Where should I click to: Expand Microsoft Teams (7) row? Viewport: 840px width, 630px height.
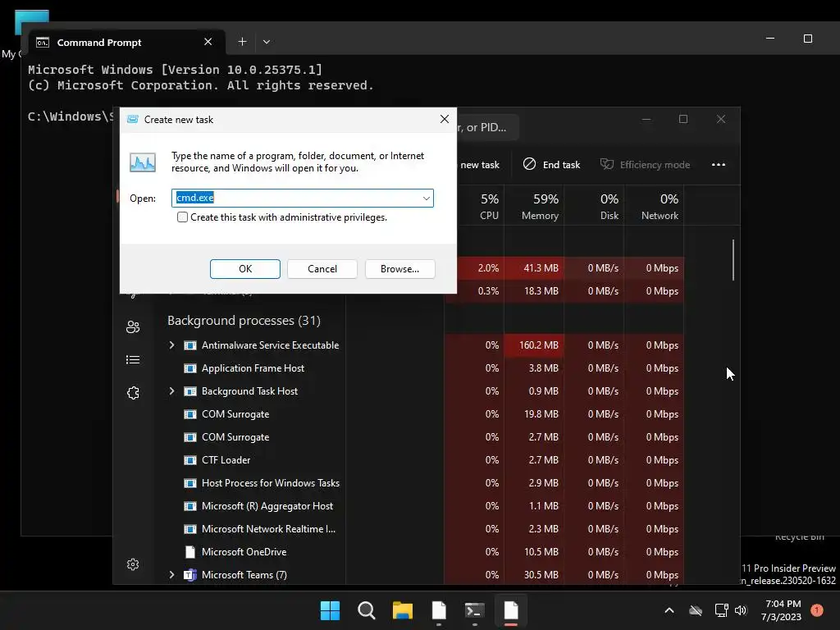171,575
